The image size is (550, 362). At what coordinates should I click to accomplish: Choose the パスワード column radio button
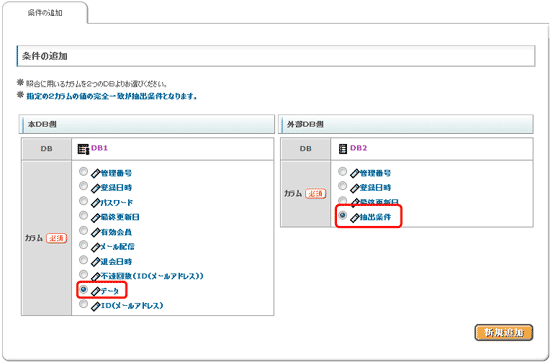point(83,201)
